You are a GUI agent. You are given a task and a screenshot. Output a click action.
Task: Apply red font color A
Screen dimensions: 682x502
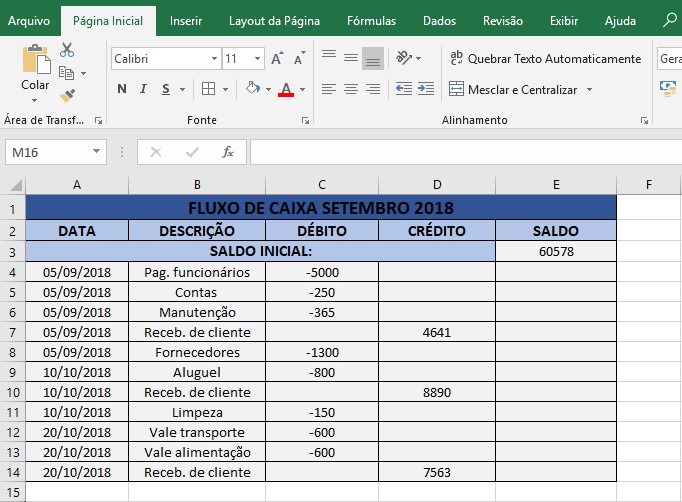point(286,89)
